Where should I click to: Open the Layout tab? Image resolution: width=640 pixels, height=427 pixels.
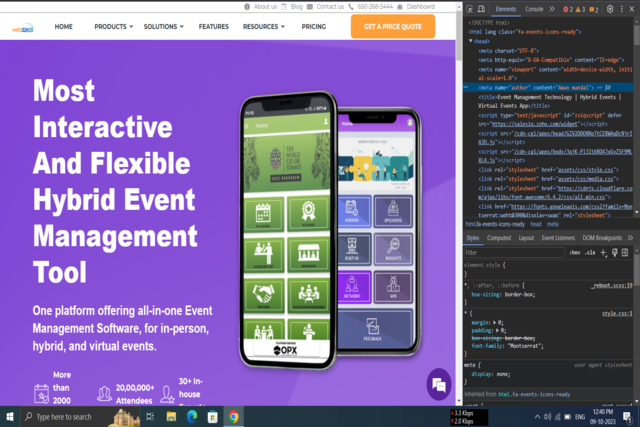point(526,238)
